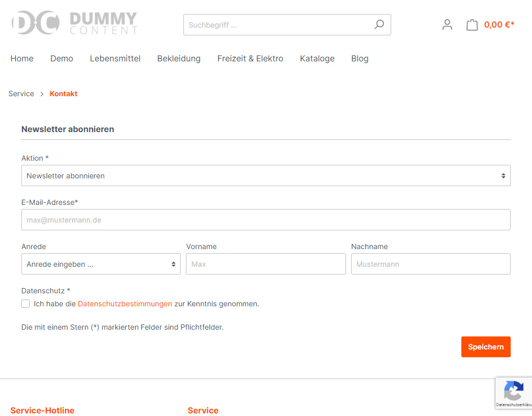Click into the Vorname field
The width and height of the screenshot is (532, 416).
265,264
